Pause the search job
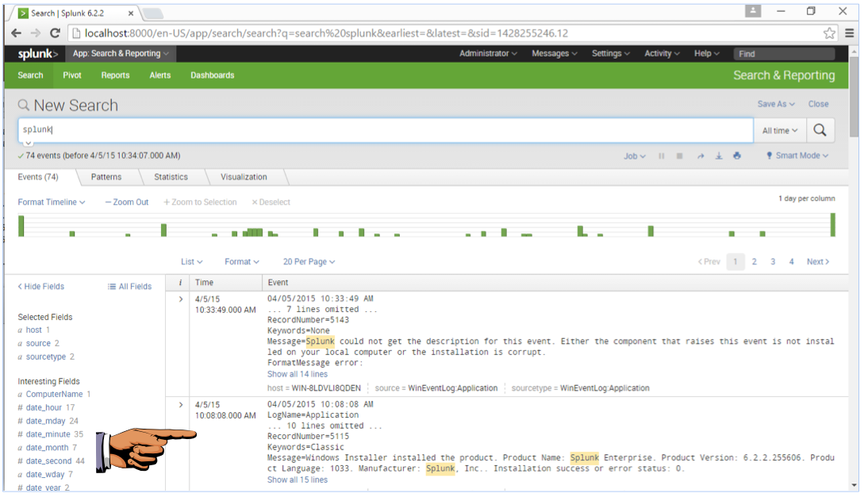 point(661,156)
